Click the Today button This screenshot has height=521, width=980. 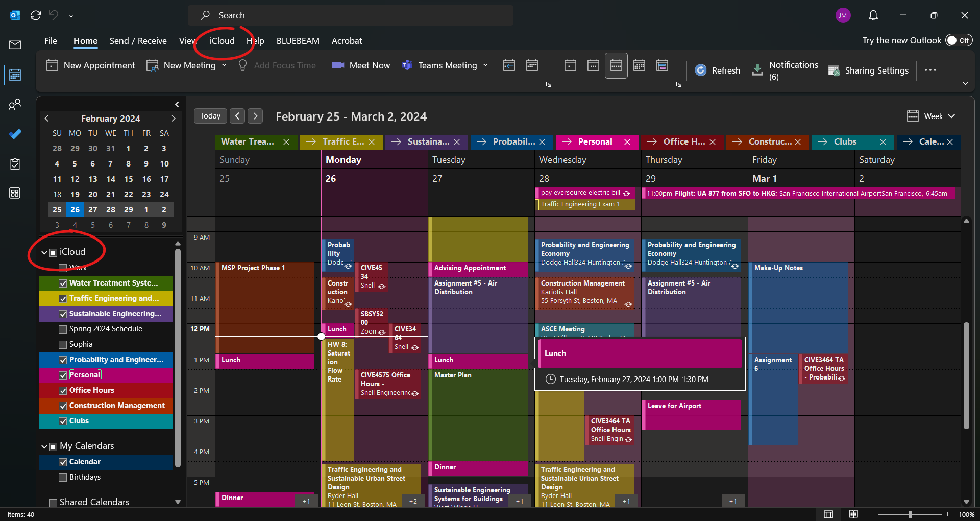point(210,116)
